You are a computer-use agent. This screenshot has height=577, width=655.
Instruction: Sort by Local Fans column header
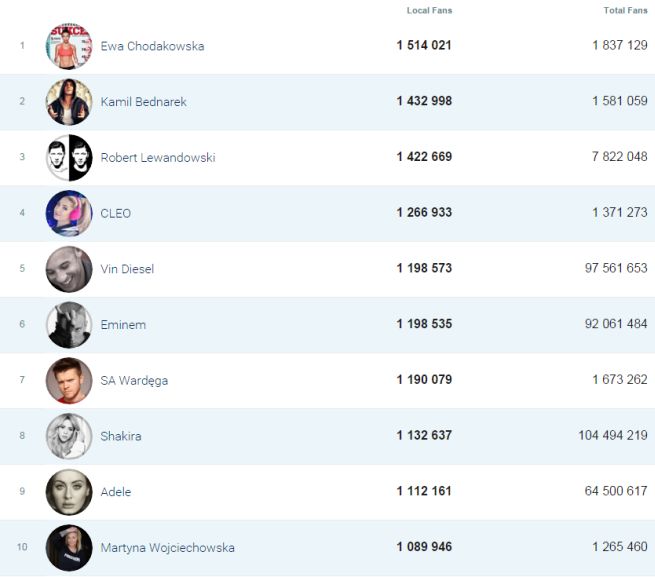[429, 10]
